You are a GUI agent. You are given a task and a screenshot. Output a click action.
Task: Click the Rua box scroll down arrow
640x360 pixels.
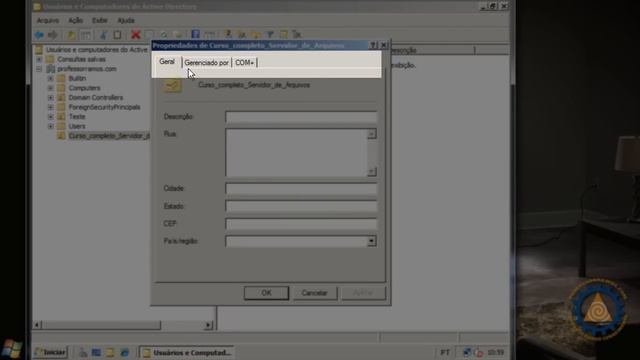[371, 172]
